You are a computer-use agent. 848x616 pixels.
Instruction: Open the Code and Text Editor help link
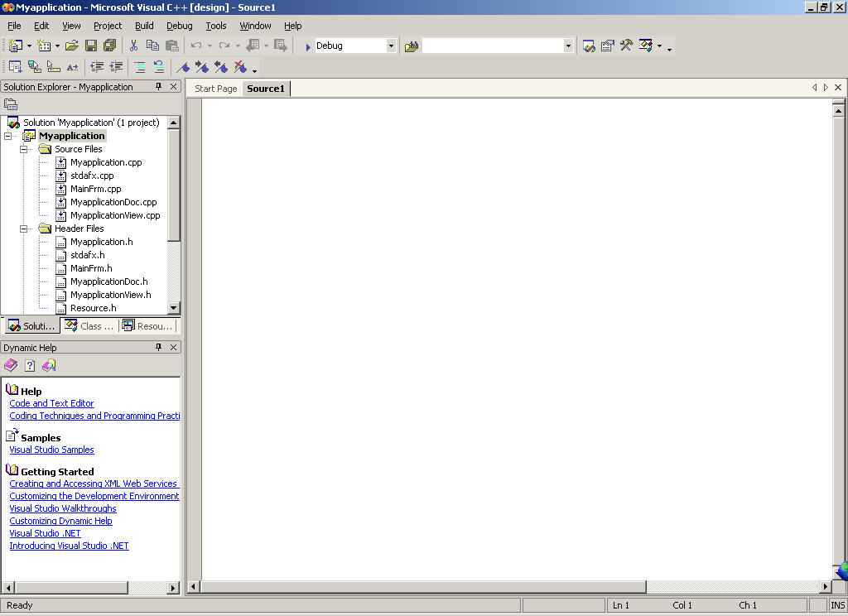pyautogui.click(x=52, y=403)
